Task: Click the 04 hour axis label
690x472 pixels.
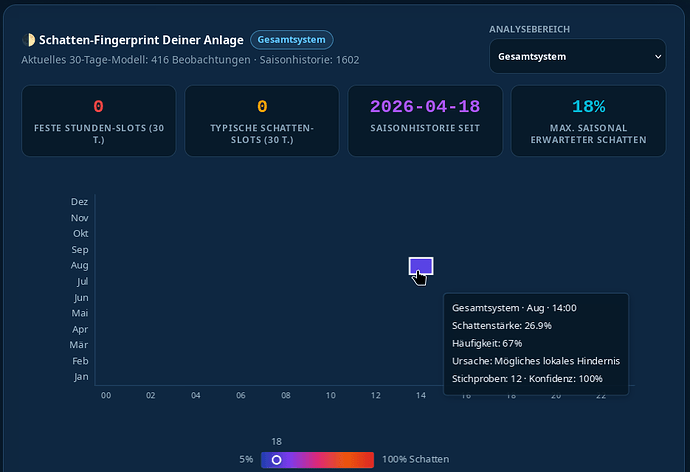Action: tap(196, 395)
